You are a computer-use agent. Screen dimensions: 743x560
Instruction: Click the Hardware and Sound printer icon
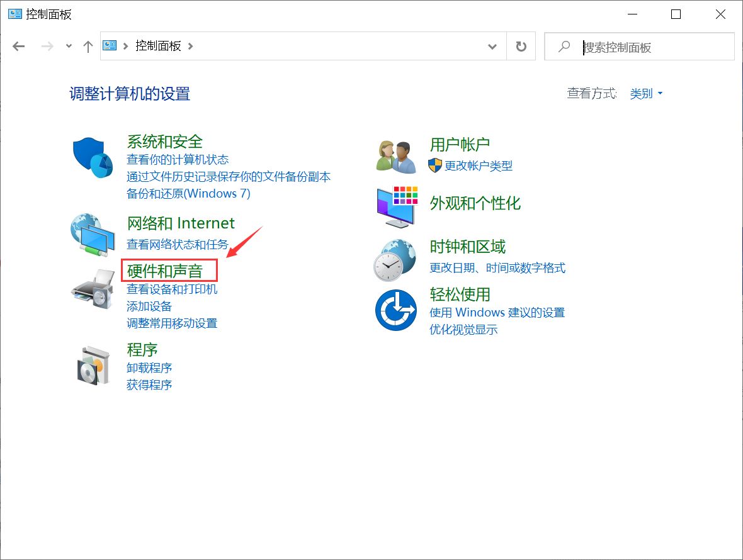tap(92, 290)
